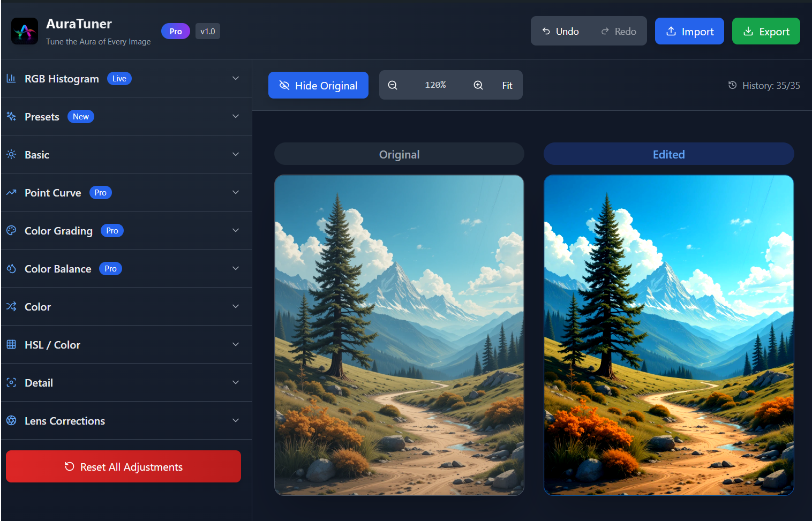Click the Edited image preview
812x521 pixels.
point(668,335)
